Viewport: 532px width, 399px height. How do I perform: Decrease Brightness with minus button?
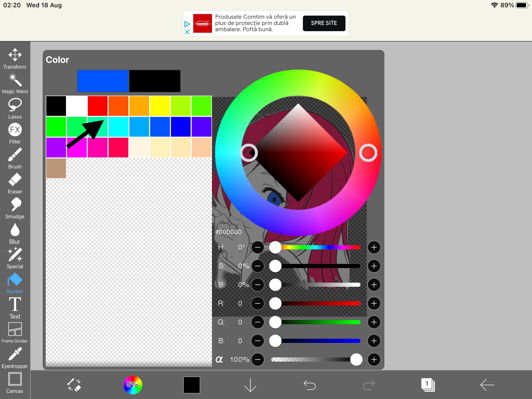(x=258, y=285)
